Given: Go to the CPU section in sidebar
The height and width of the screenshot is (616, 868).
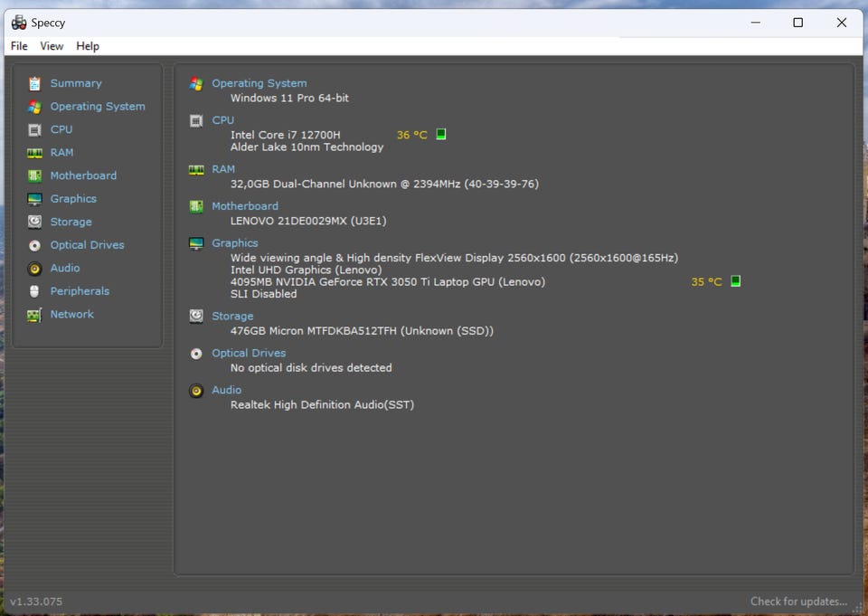Looking at the screenshot, I should pos(61,129).
